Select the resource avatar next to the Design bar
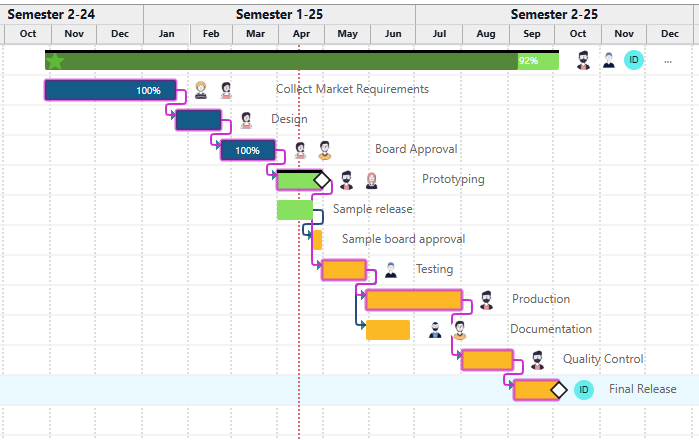Screen dimensions: 699x440 (x=246, y=120)
